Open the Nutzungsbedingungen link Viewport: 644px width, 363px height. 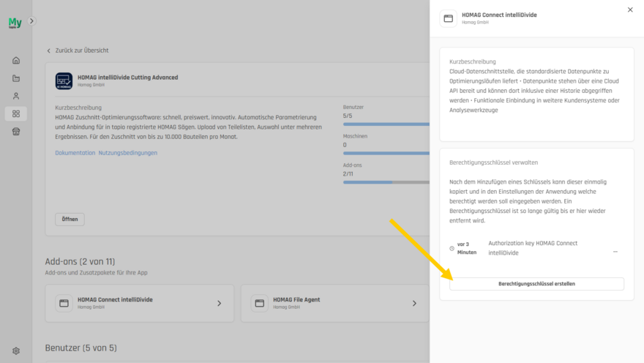click(x=128, y=153)
